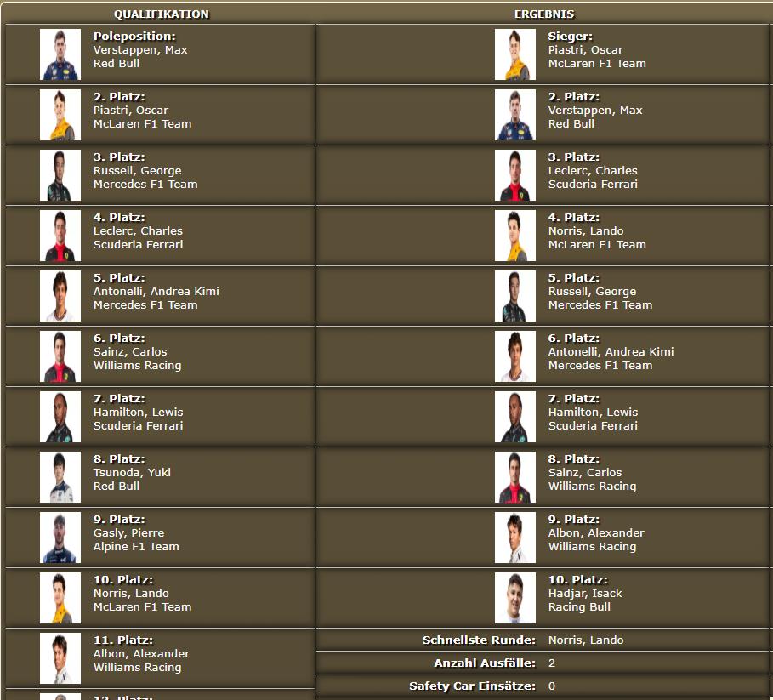Click Alpine F1 Team text
The width and height of the screenshot is (773, 700).
tap(136, 547)
